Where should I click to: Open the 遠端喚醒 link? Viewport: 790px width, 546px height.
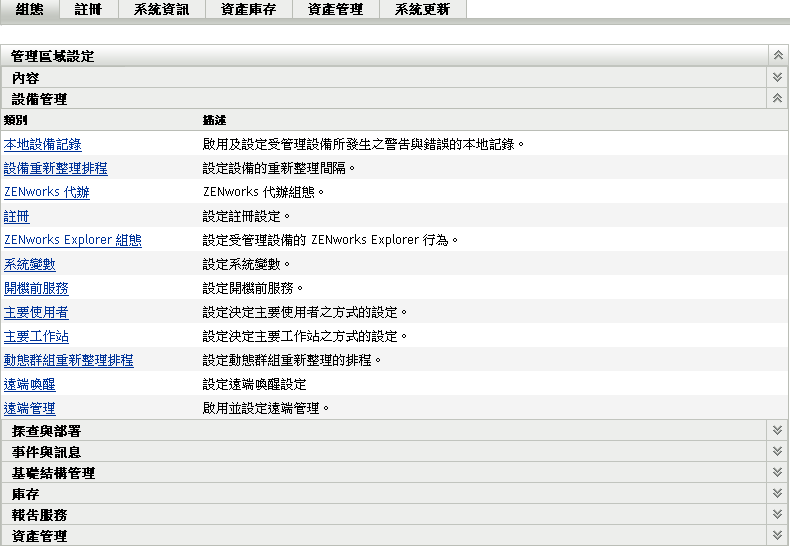(x=30, y=384)
